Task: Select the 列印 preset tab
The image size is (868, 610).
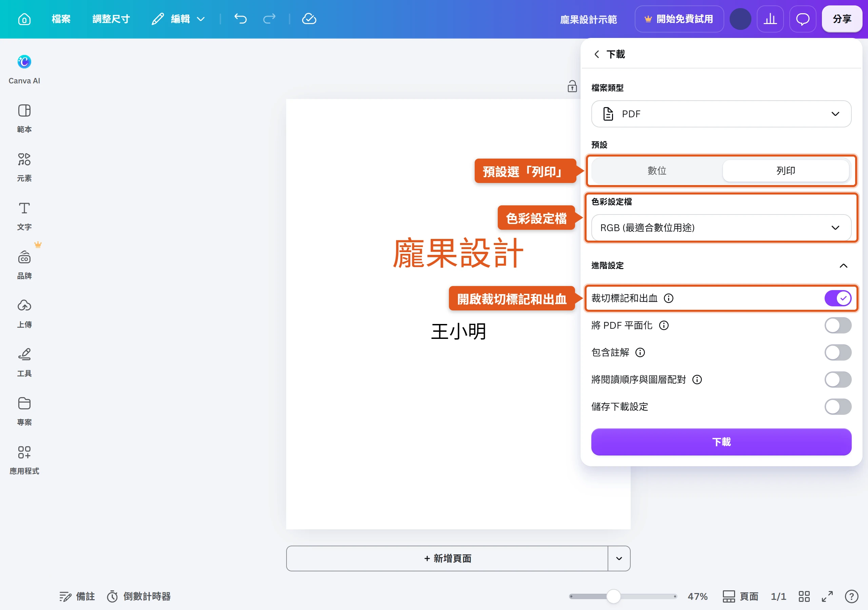Action: tap(786, 170)
